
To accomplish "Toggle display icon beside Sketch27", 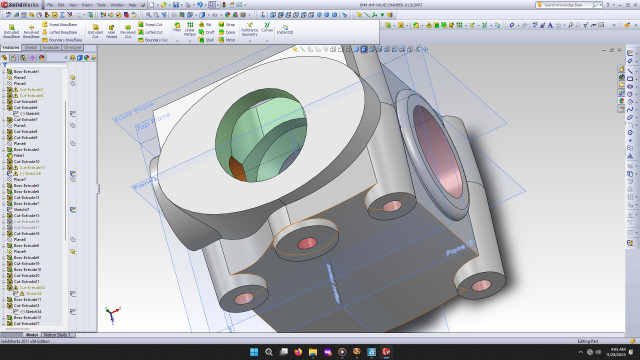I will tap(73, 209).
